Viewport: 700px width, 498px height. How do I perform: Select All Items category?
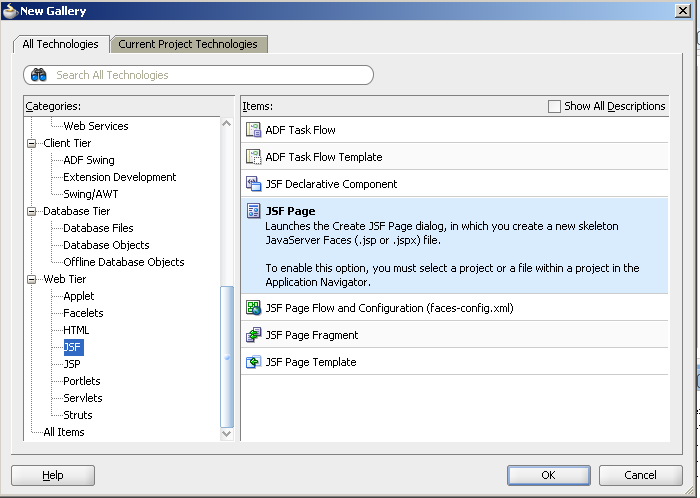tap(64, 432)
